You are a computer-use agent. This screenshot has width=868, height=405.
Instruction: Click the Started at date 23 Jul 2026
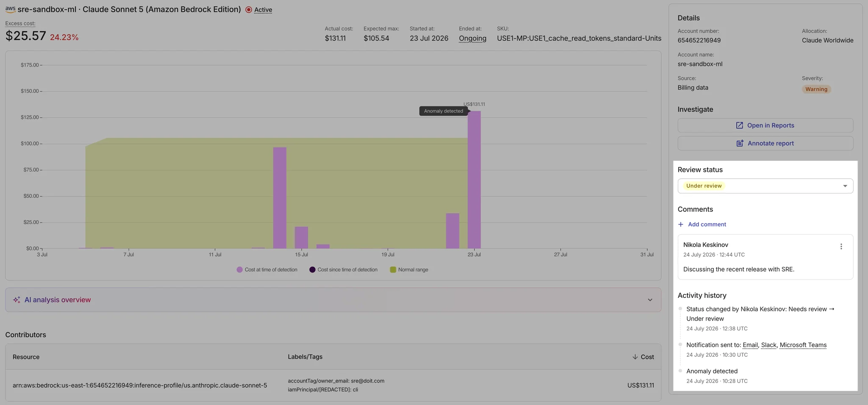pos(429,38)
